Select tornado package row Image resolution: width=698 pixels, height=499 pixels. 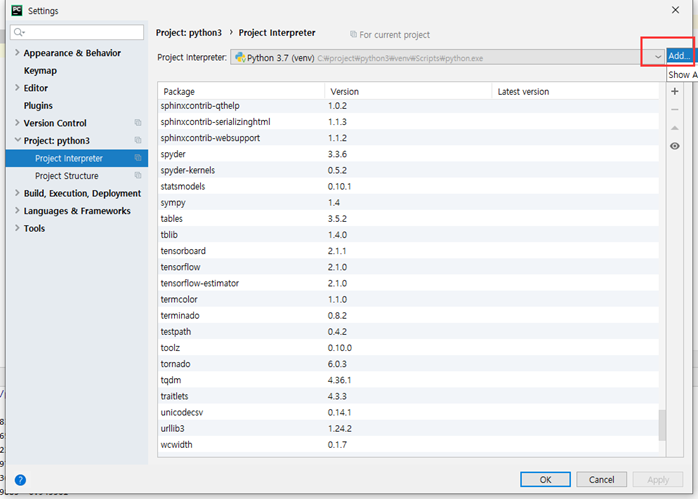click(x=408, y=364)
